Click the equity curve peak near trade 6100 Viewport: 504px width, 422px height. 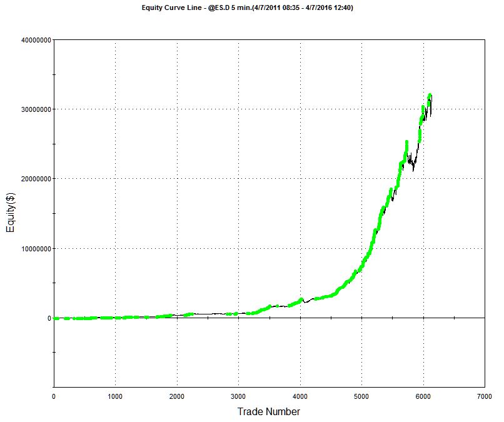pyautogui.click(x=430, y=95)
